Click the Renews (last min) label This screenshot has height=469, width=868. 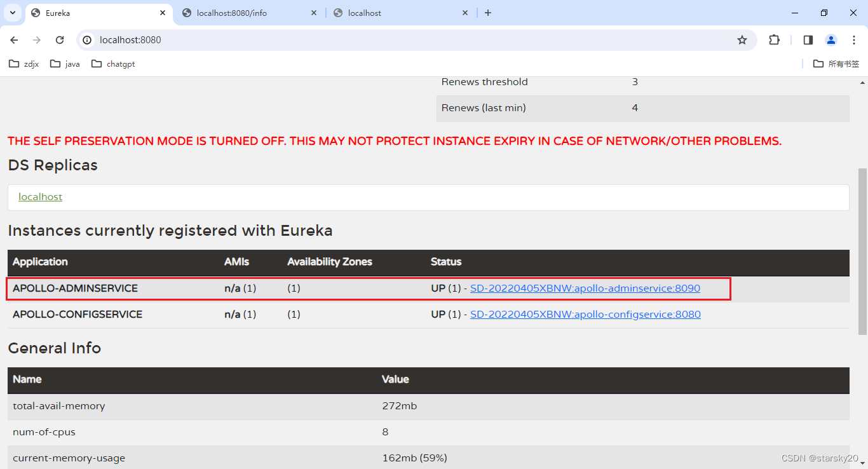(x=484, y=108)
